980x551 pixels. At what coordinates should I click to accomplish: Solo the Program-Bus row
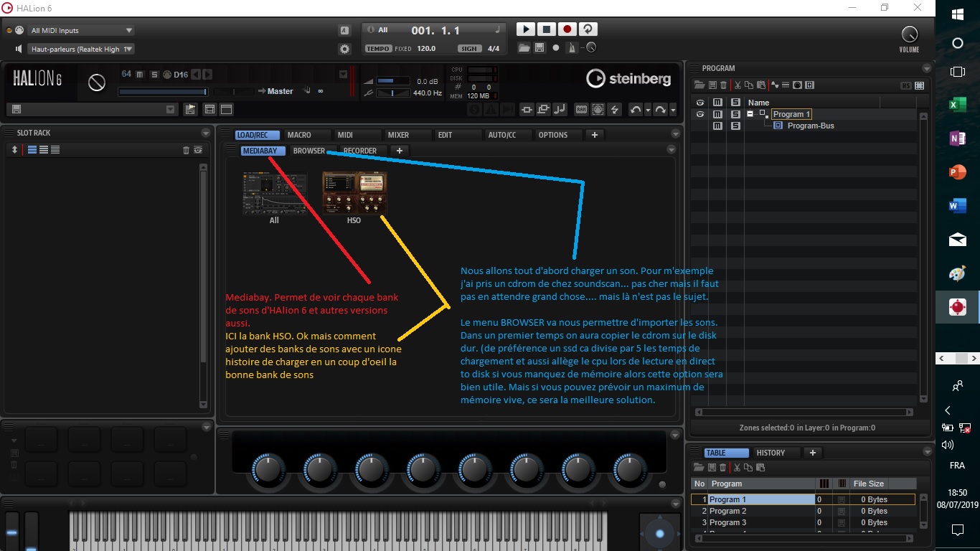coord(735,126)
